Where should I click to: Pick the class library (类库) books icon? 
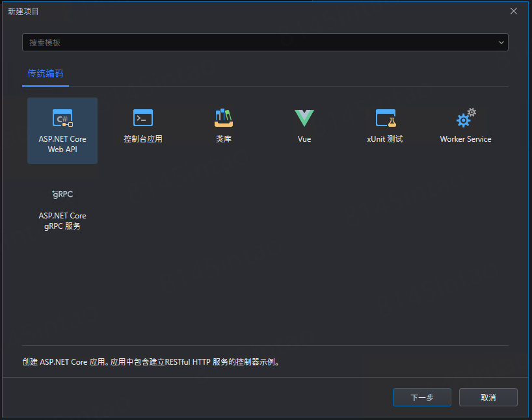(x=224, y=118)
